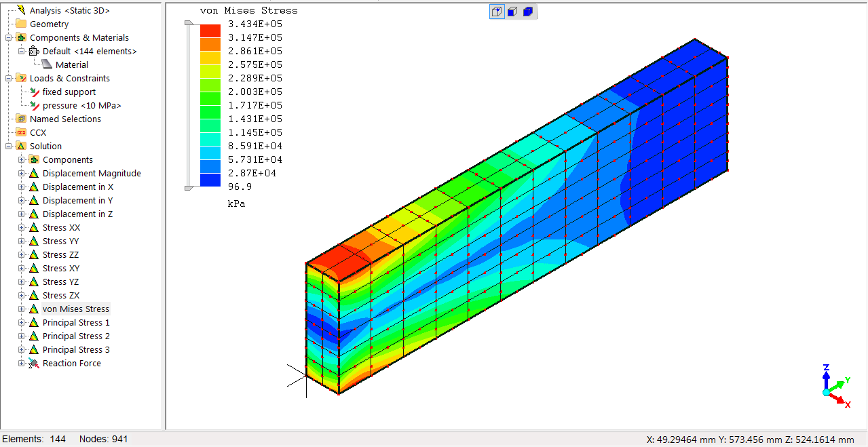
Task: Click the Loads & Constraints icon
Action: [21, 78]
